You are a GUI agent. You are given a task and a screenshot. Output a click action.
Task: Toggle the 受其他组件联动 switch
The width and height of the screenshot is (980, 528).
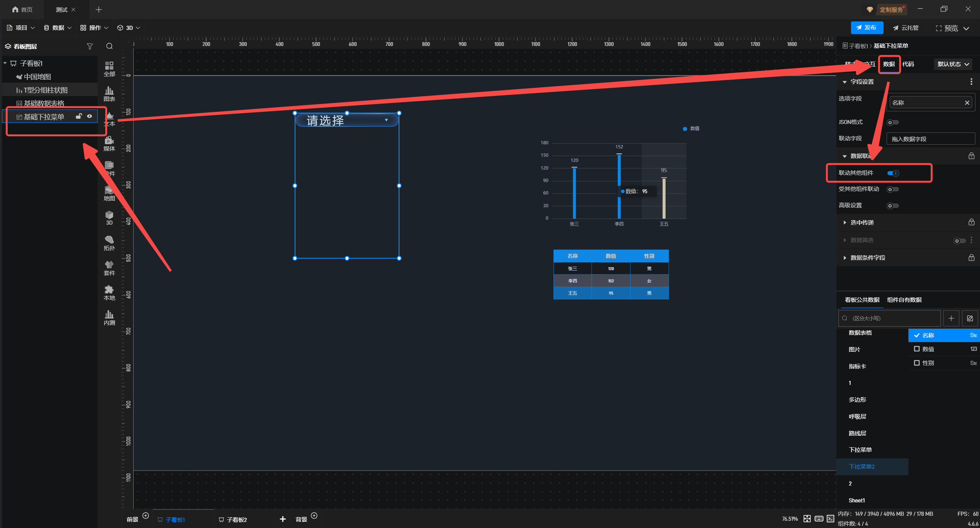point(893,189)
